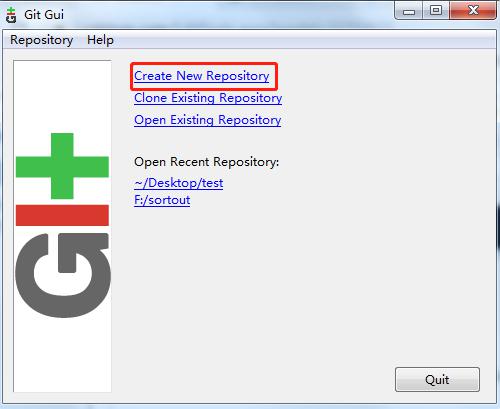Click blank white space below the G logo
Image resolution: width=500 pixels, height=409 pixels.
(x=62, y=355)
